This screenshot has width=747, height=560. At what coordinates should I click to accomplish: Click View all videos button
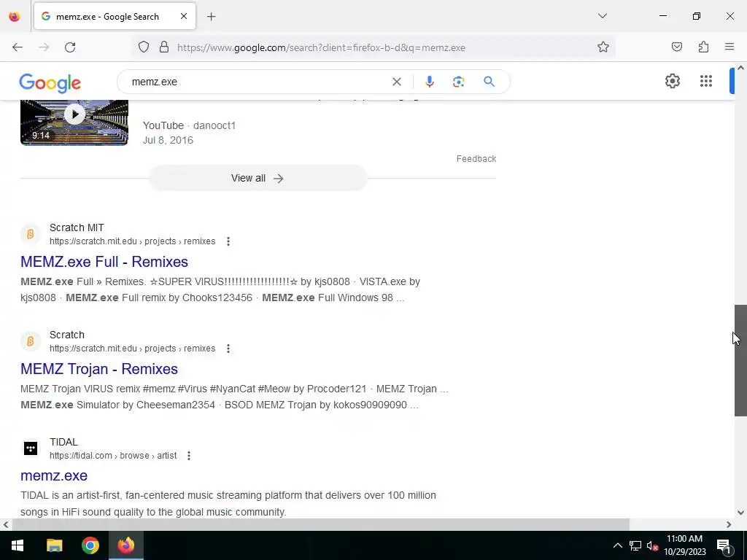coord(258,178)
